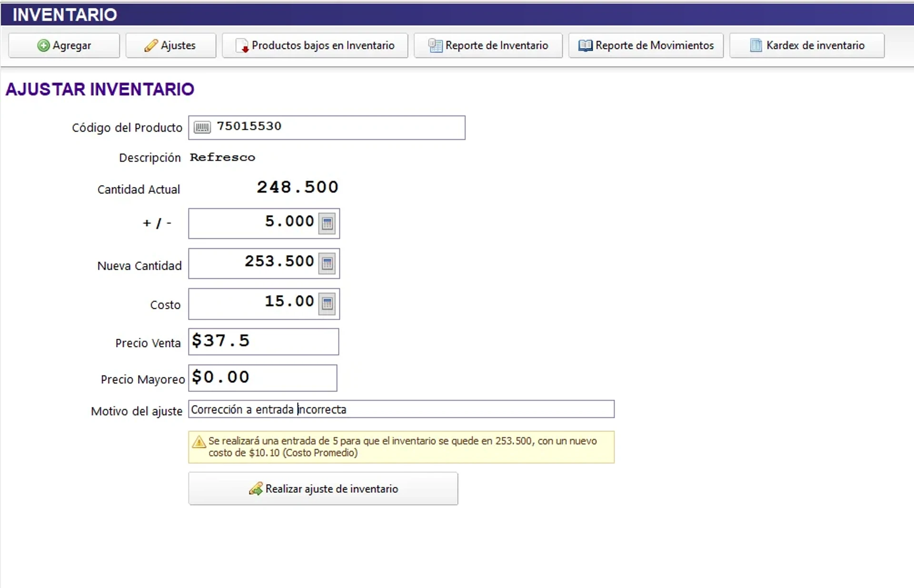Click the Nueva Cantidad field with 253.500
The width and height of the screenshot is (914, 588).
[x=253, y=263]
